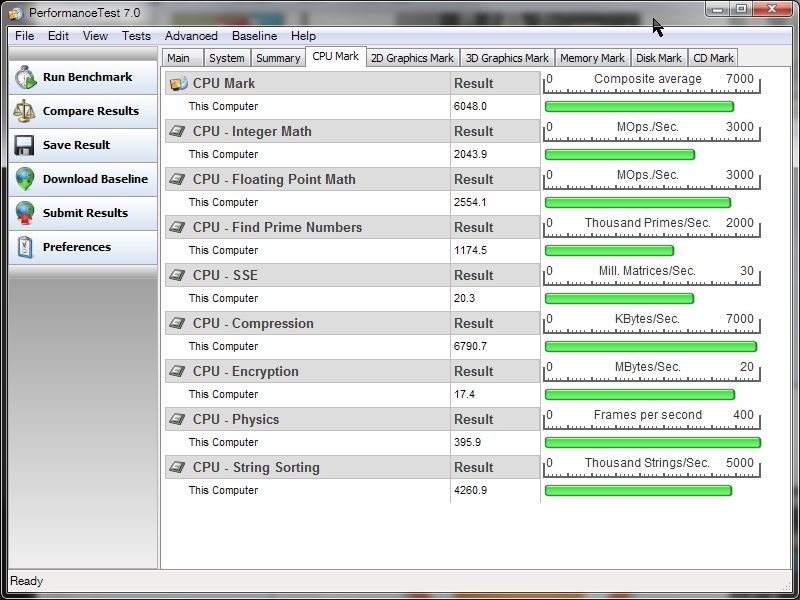Click the chip icon beside CPU - SSE

177,275
